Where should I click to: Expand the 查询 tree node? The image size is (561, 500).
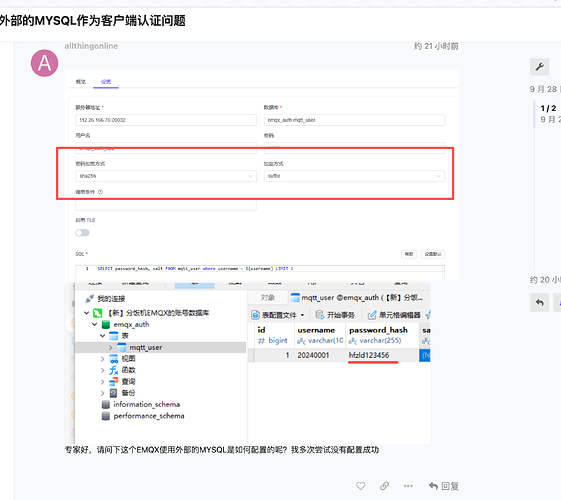coord(103,382)
